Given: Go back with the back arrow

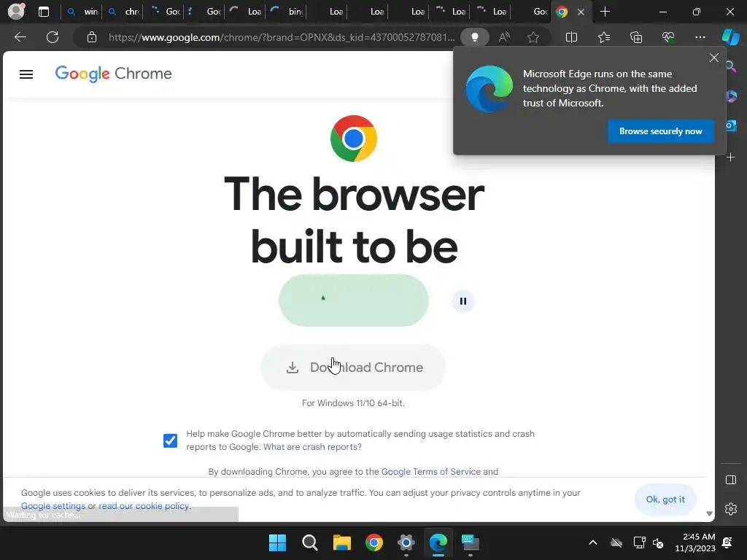Looking at the screenshot, I should point(20,37).
